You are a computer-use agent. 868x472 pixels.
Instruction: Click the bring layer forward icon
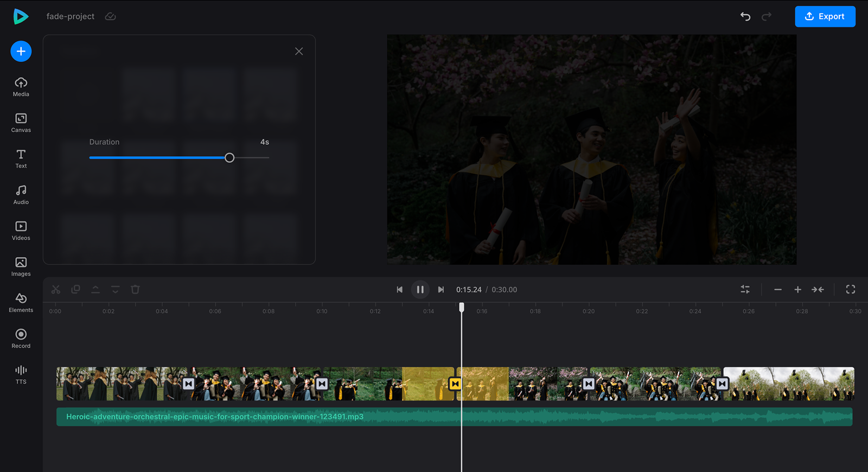point(95,290)
